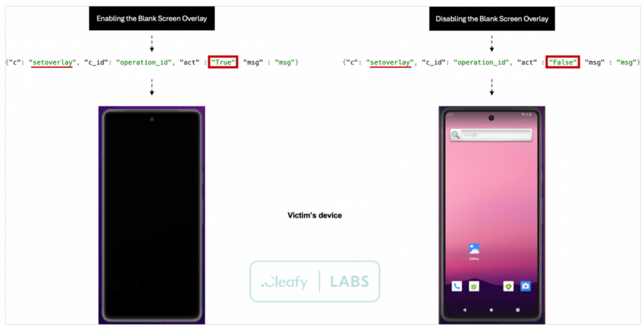This screenshot has height=328, width=644.
Task: Click "Disabling the Blank Screen Overlay" label
Action: point(492,18)
